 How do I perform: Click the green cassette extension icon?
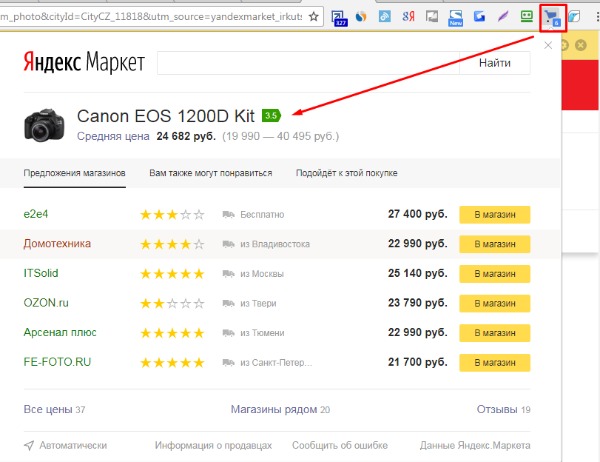[x=527, y=16]
